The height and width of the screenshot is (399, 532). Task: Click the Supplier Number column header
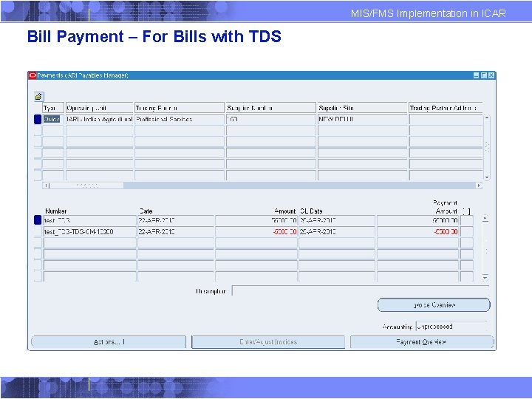tap(270, 108)
